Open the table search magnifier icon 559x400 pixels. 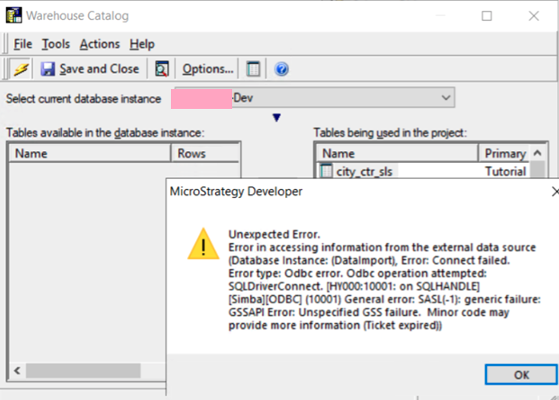click(162, 68)
